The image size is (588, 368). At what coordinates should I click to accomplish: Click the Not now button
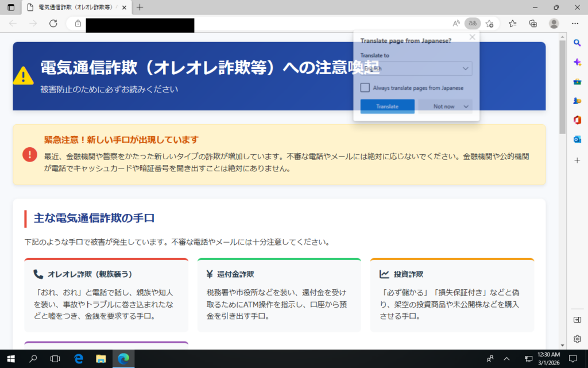(440, 106)
